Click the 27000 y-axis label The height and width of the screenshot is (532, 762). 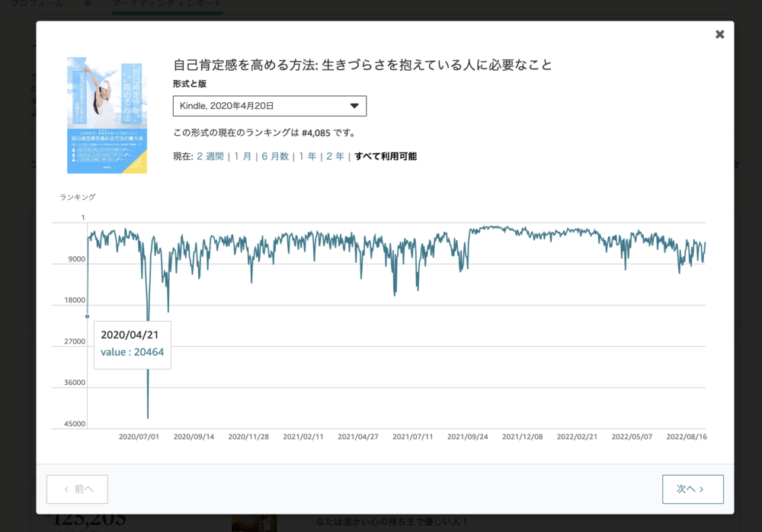click(x=75, y=341)
